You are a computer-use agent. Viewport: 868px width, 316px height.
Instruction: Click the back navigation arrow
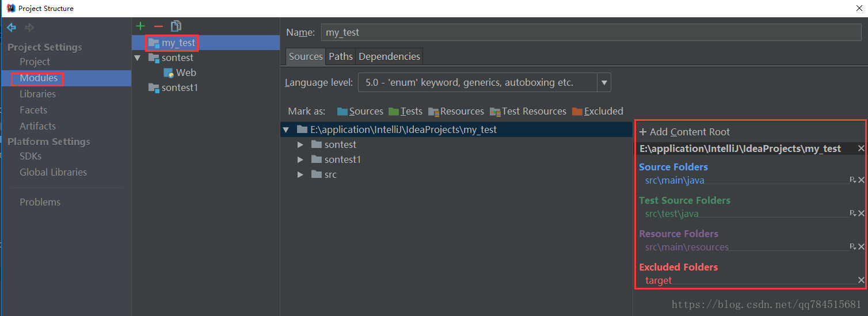tap(12, 28)
